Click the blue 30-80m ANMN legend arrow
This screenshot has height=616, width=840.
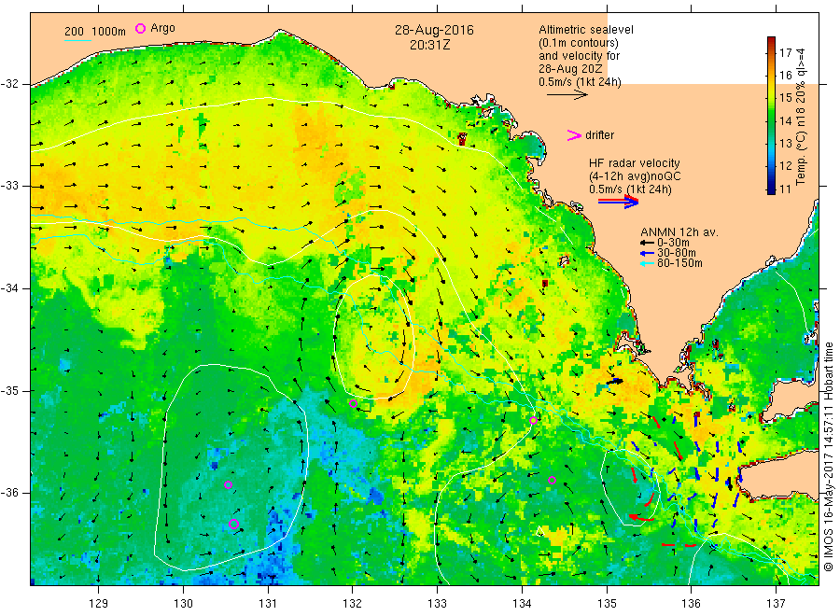pyautogui.click(x=647, y=253)
